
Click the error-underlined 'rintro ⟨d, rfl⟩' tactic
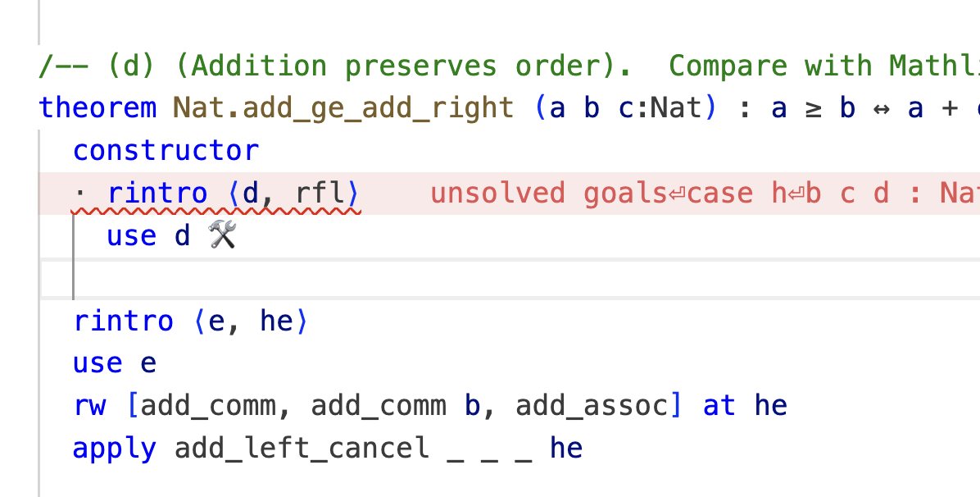tap(234, 194)
